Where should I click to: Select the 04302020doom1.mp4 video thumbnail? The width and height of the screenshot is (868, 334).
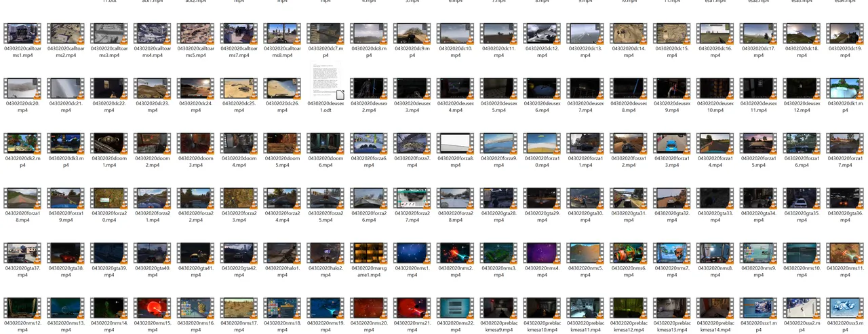[x=109, y=143]
